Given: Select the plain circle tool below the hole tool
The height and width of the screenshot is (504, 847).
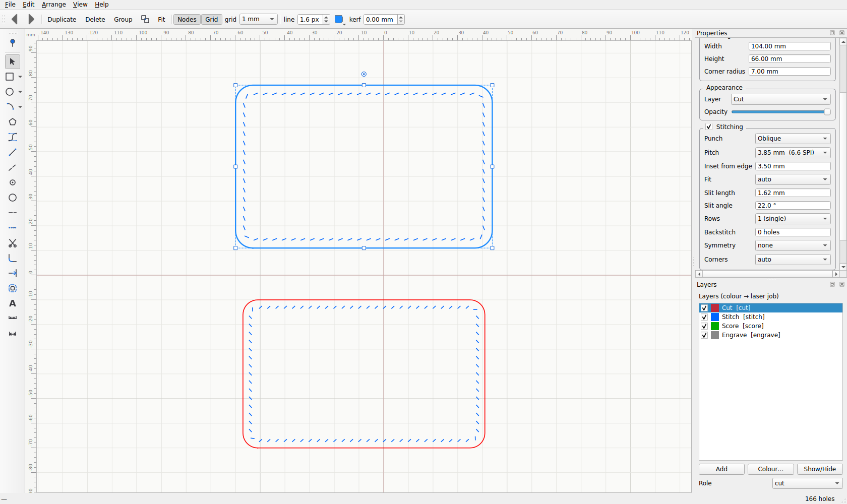Looking at the screenshot, I should click(13, 198).
